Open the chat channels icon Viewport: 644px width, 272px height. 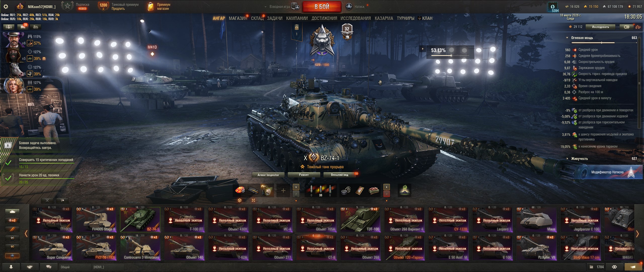coord(49,267)
